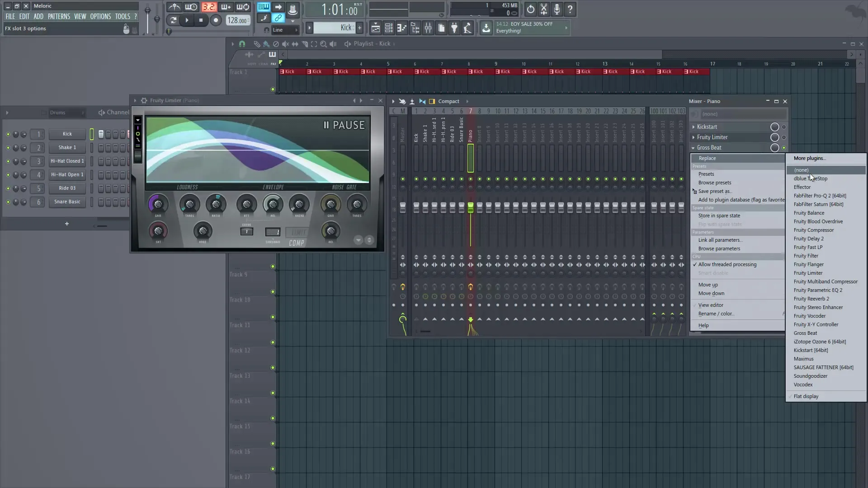Click the Mute tool in playlist toolbar
The height and width of the screenshot is (488, 868).
point(286,44)
